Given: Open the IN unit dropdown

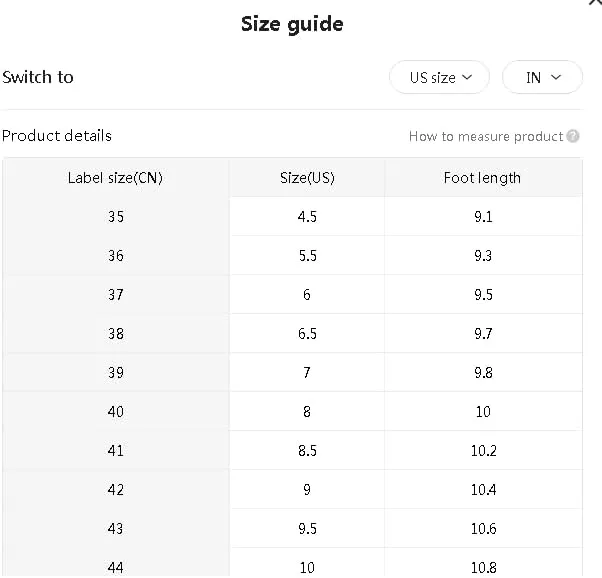Looking at the screenshot, I should click(x=542, y=77).
